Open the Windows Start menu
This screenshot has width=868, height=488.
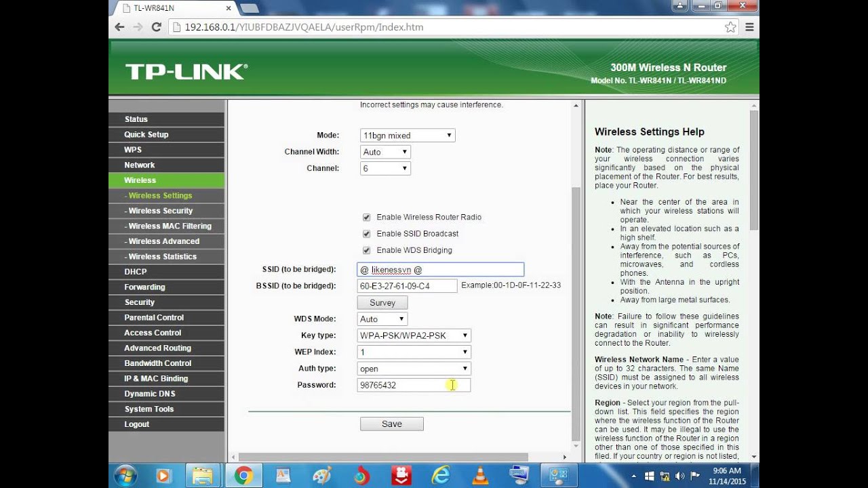(x=125, y=476)
